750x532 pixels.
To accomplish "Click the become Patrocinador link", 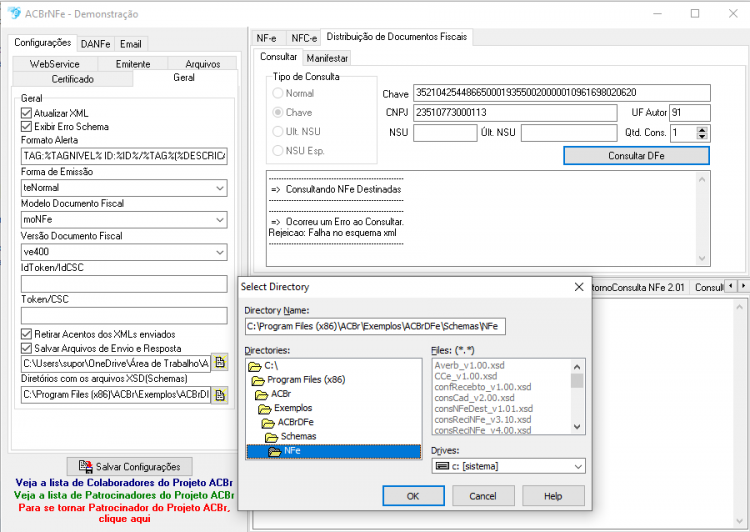I will click(124, 513).
